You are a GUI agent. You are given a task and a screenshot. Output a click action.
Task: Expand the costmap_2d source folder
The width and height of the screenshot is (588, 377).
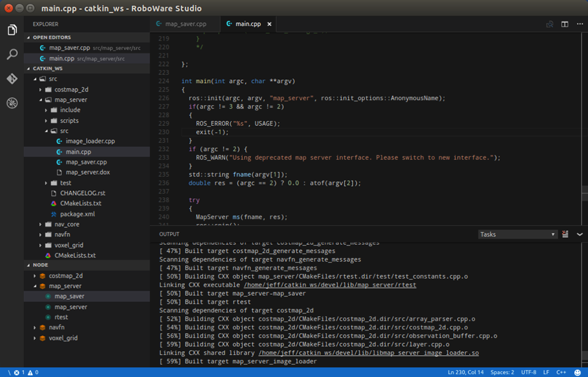pos(41,90)
